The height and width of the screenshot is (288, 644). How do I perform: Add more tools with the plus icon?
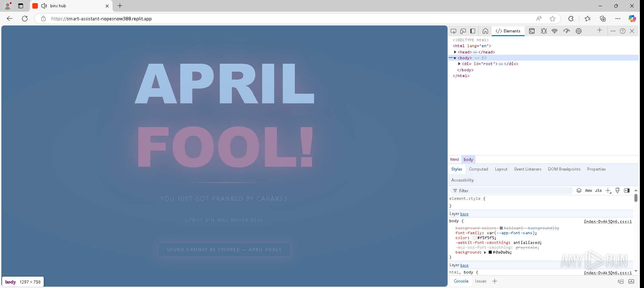(x=600, y=30)
